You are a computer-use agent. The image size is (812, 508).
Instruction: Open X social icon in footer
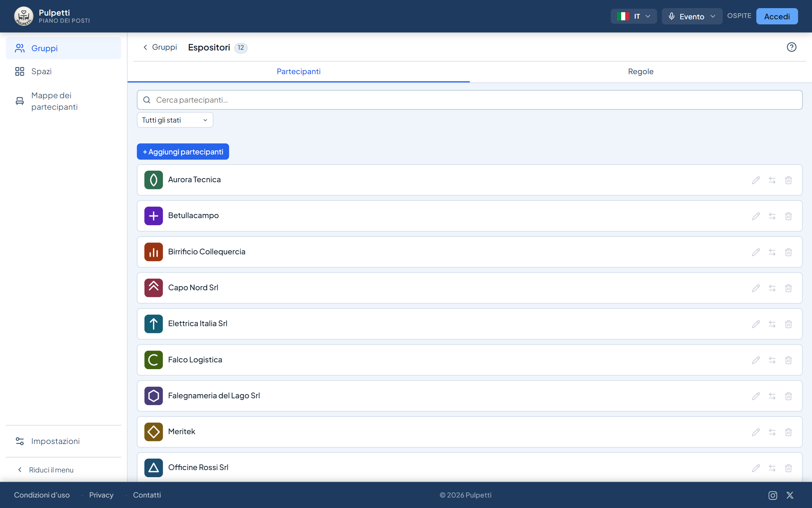click(x=790, y=495)
